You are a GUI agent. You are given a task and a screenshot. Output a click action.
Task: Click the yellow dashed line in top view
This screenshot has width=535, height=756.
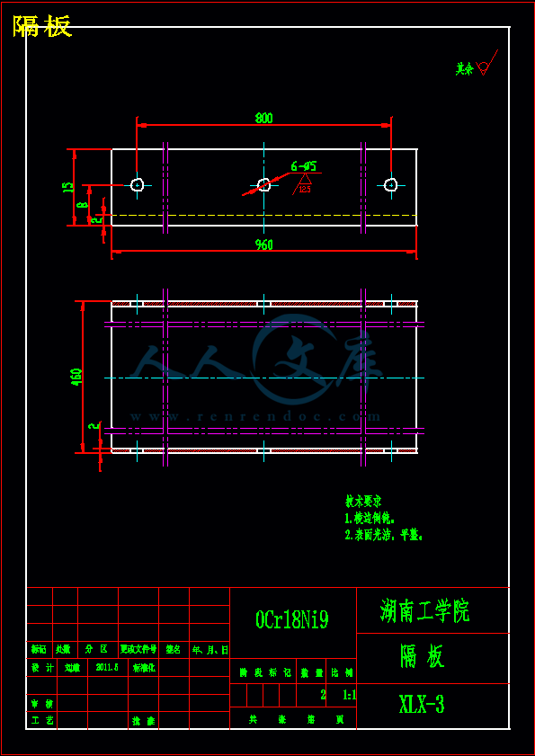pyautogui.click(x=264, y=215)
